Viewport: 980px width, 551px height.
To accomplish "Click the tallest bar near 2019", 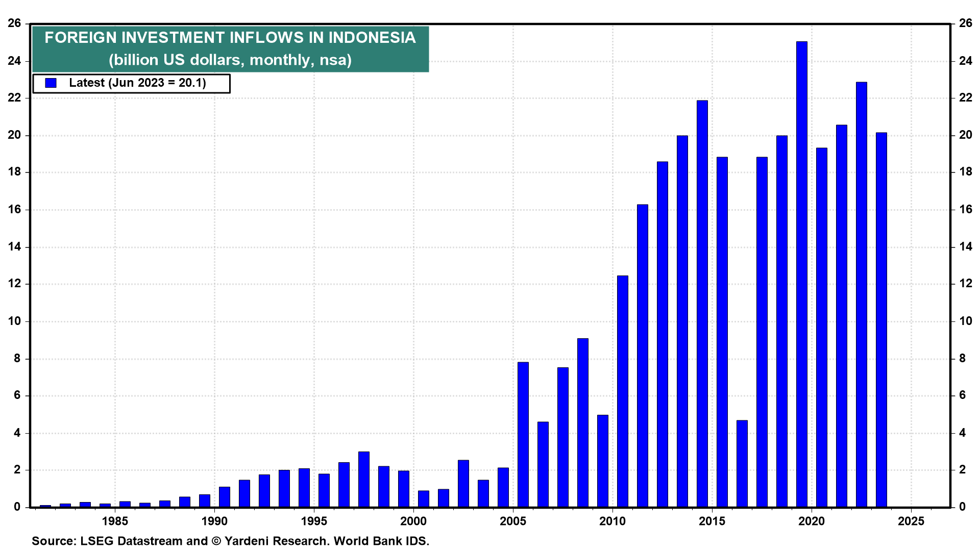I will click(801, 275).
